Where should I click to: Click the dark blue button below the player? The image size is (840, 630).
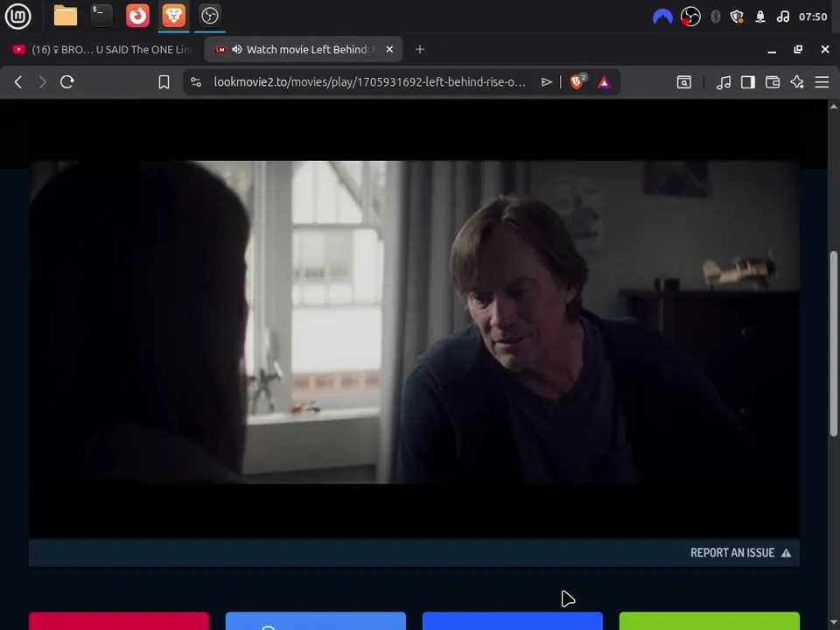(x=513, y=621)
